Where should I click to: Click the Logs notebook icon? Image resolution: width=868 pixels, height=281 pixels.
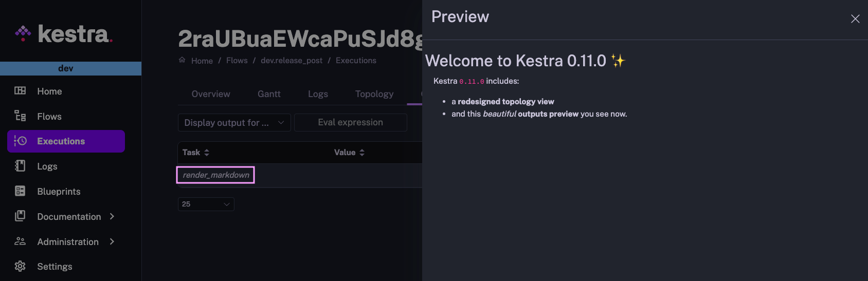pos(20,166)
